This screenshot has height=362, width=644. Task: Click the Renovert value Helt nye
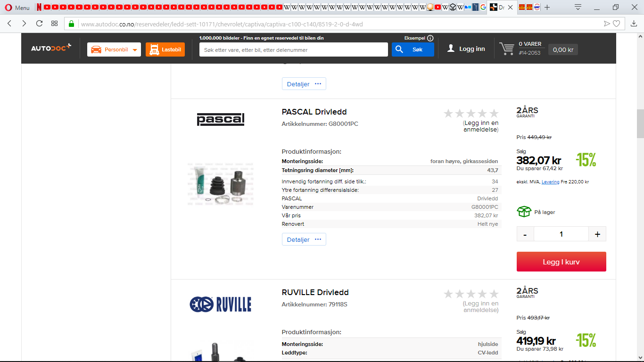point(487,224)
